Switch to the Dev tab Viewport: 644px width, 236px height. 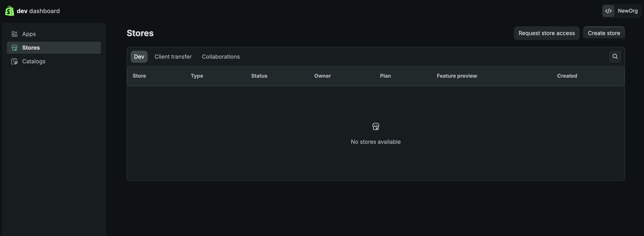pyautogui.click(x=139, y=57)
